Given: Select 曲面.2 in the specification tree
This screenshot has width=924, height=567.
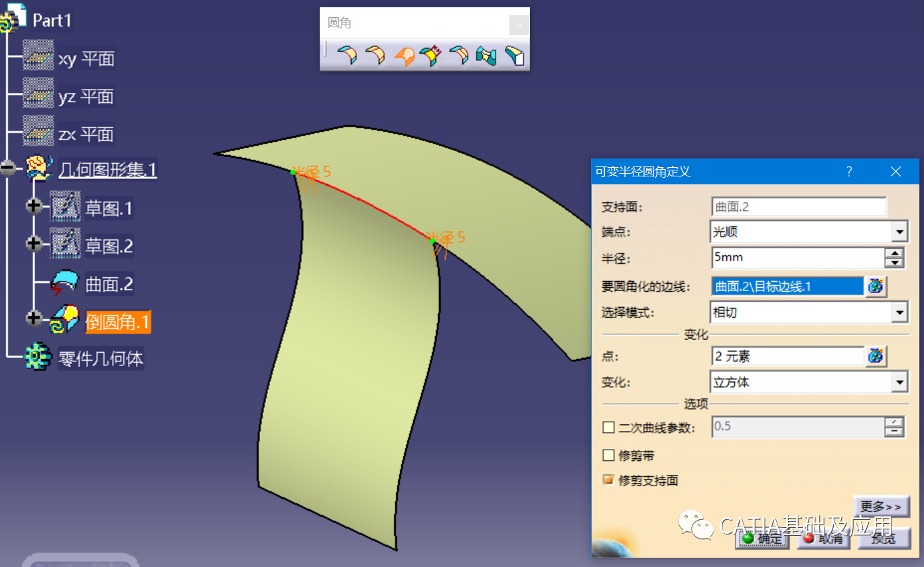Looking at the screenshot, I should [109, 284].
